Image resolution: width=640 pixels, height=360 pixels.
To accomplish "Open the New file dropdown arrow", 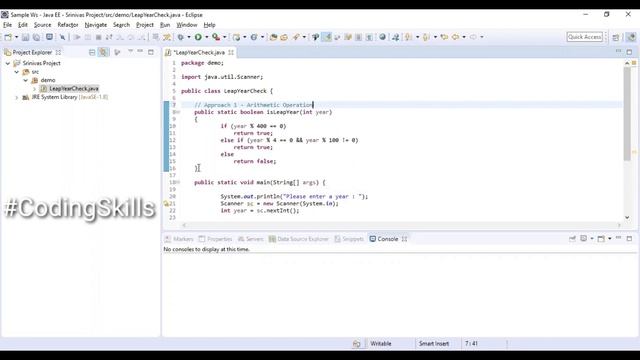I will (16, 37).
